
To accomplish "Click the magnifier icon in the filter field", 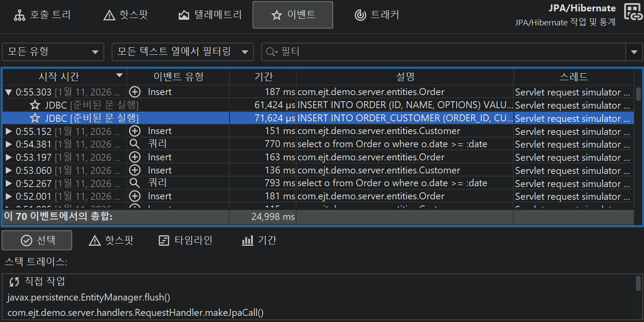I will click(271, 52).
